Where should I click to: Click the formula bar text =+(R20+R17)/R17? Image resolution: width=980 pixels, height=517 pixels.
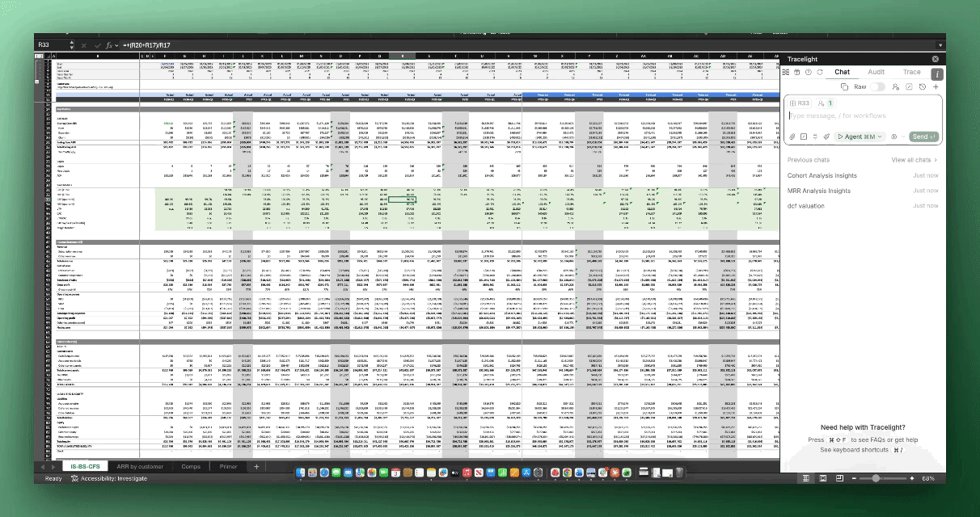[x=146, y=46]
